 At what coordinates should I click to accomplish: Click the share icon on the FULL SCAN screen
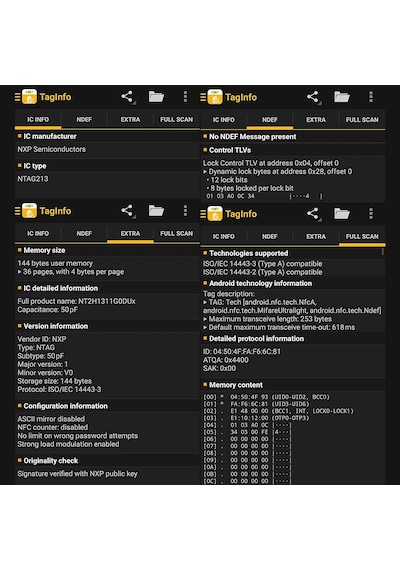(x=313, y=213)
